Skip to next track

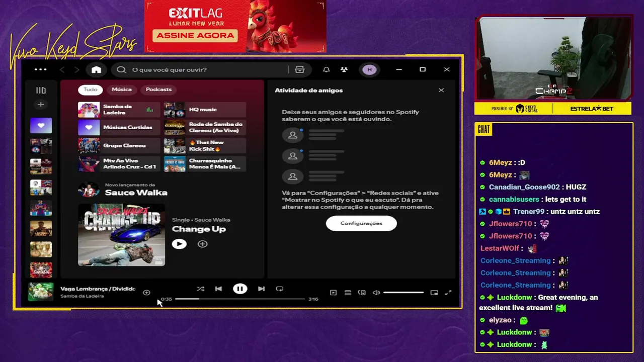[261, 289]
